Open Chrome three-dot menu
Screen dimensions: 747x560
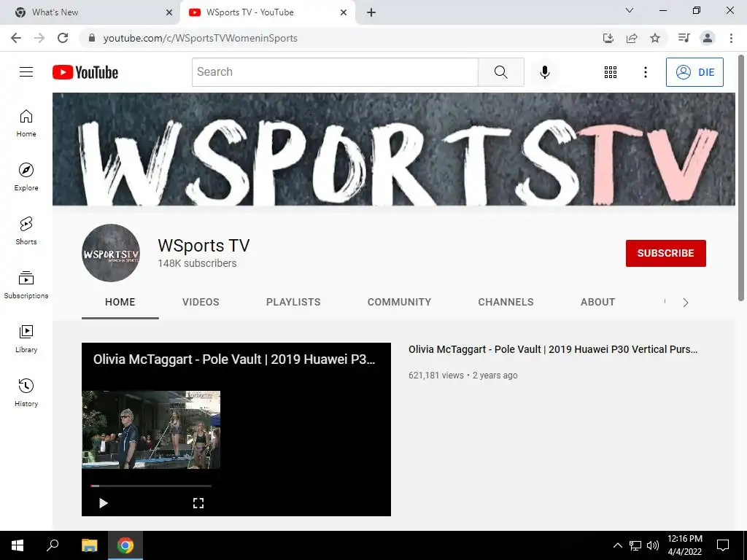click(x=731, y=38)
